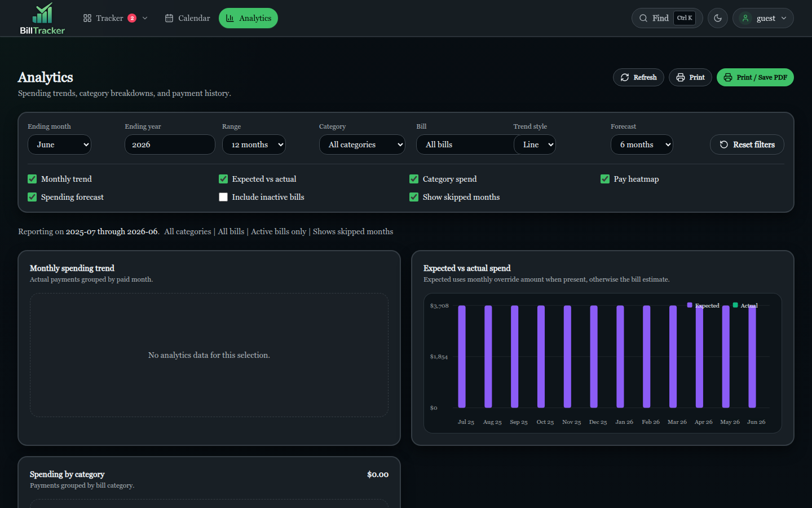812x508 pixels.
Task: Open the Calendar navigation tab
Action: coord(187,18)
